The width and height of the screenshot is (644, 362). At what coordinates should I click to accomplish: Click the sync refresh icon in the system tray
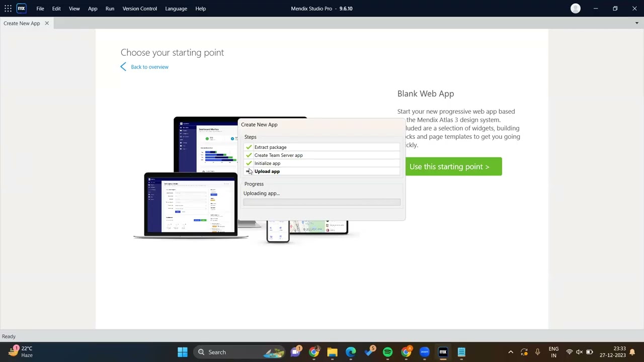click(524, 352)
